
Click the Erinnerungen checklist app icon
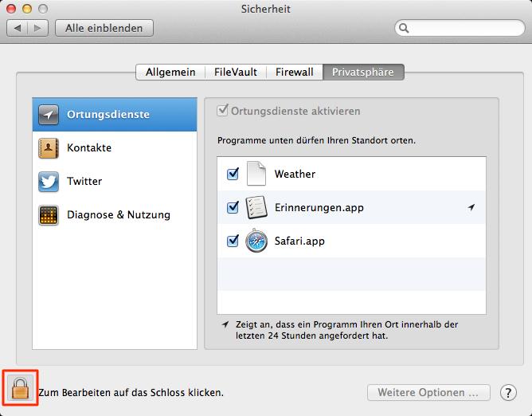[x=256, y=207]
